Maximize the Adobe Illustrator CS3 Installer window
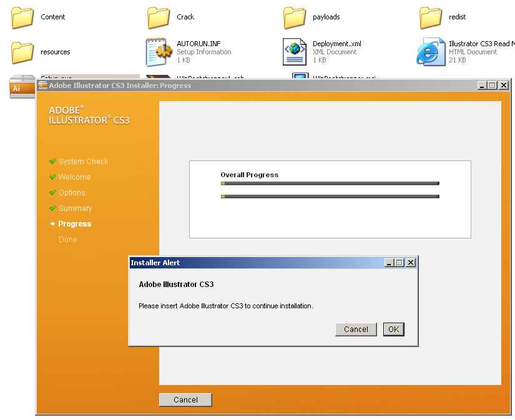Screen dimensions: 515x420 pos(493,85)
